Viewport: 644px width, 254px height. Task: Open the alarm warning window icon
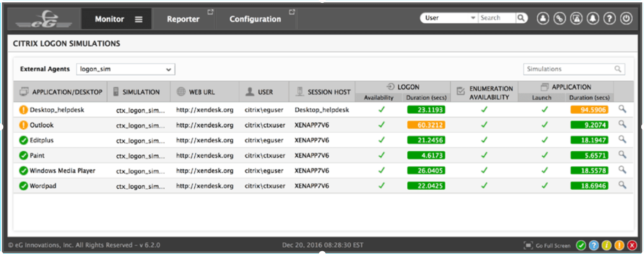point(576,19)
